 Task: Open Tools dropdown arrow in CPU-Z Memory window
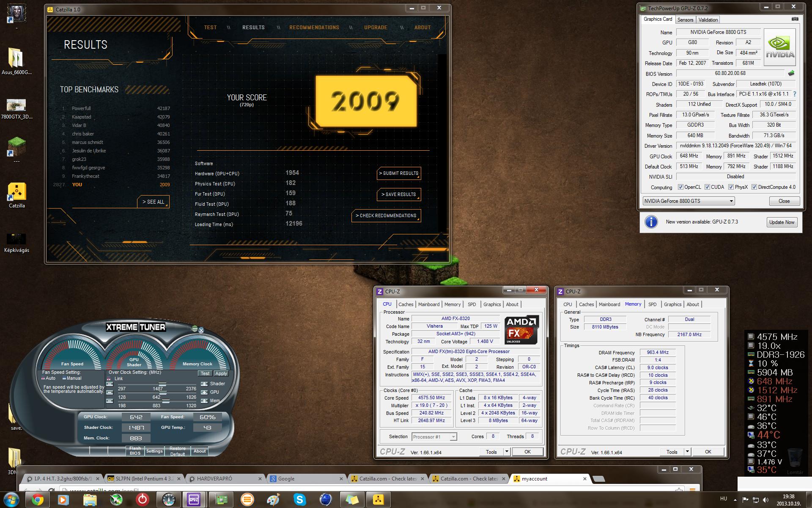(687, 452)
